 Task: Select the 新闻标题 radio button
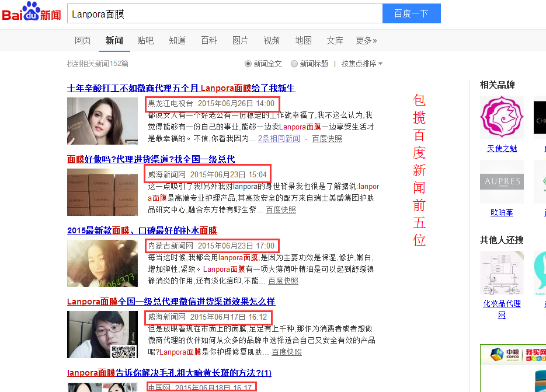(x=294, y=64)
